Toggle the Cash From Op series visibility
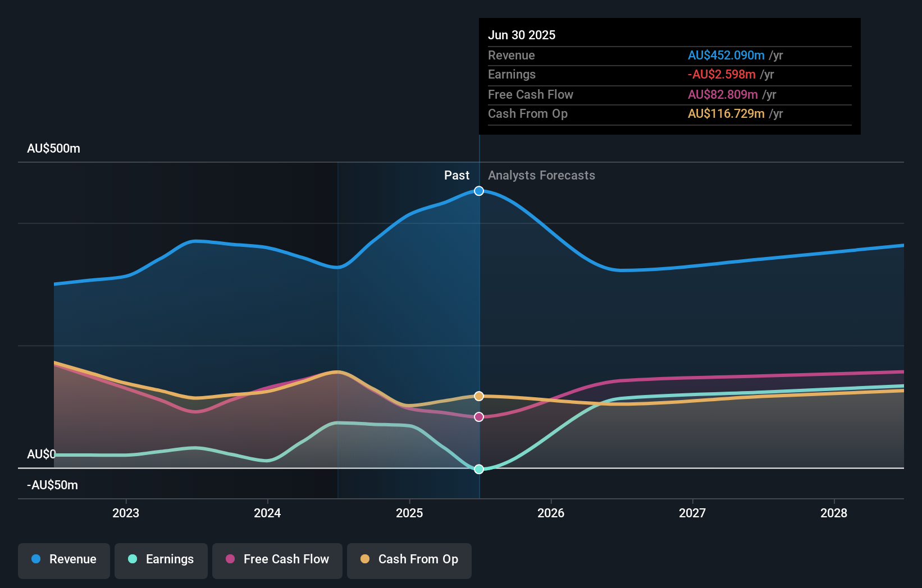This screenshot has height=588, width=922. pos(409,559)
